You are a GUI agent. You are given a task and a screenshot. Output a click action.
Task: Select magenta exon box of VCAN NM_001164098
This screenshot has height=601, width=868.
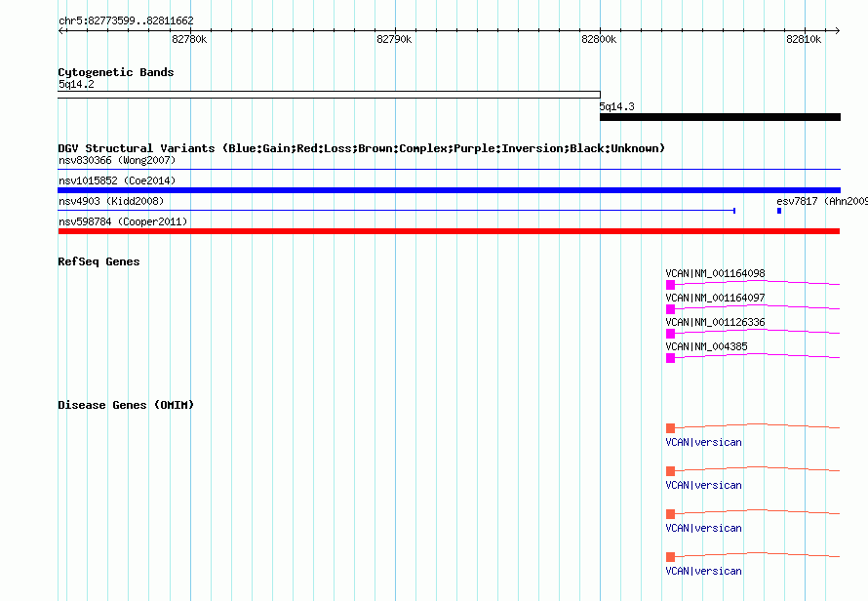coord(670,285)
